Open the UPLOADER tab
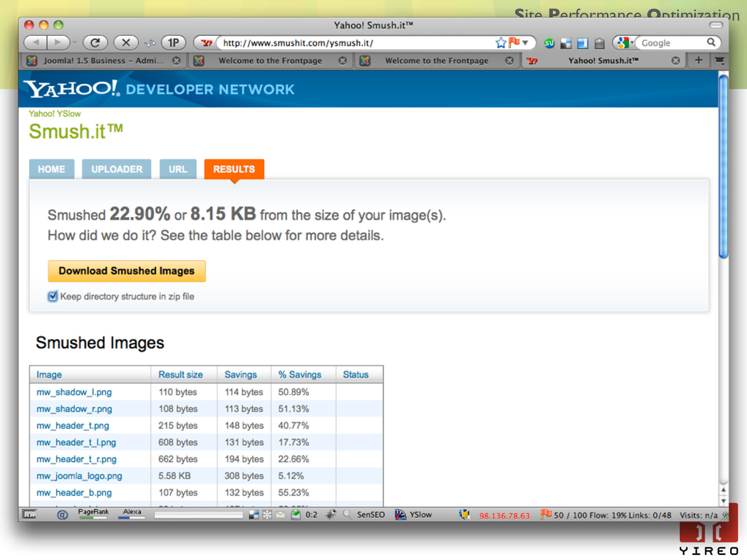Screen dimensions: 747x560 [x=117, y=169]
